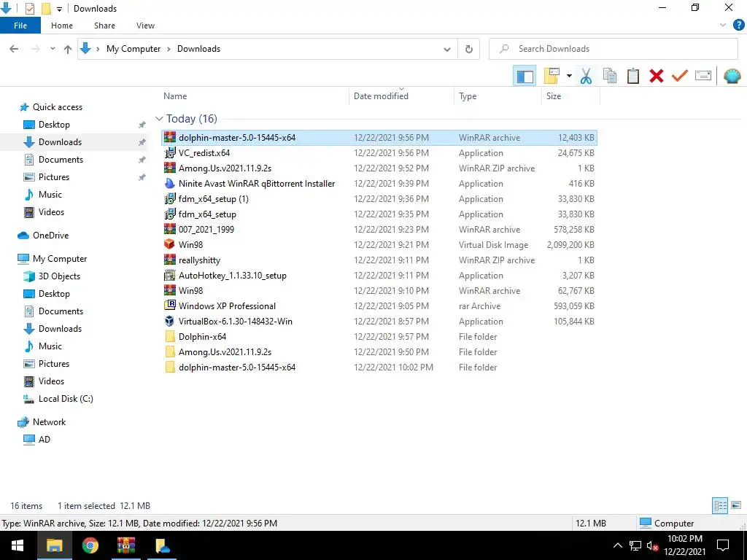Switch to the Home ribbon tab
Viewport: 747px width, 560px height.
[x=62, y=26]
